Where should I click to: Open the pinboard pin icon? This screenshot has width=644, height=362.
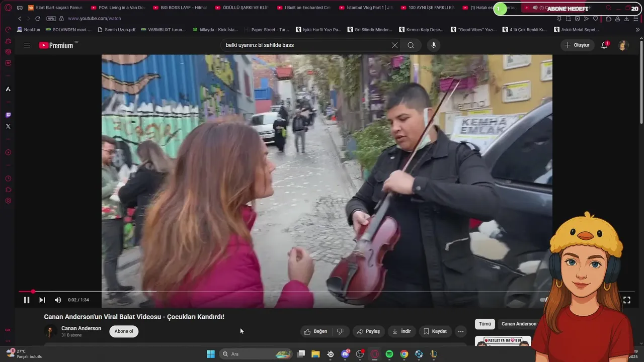pos(559,19)
